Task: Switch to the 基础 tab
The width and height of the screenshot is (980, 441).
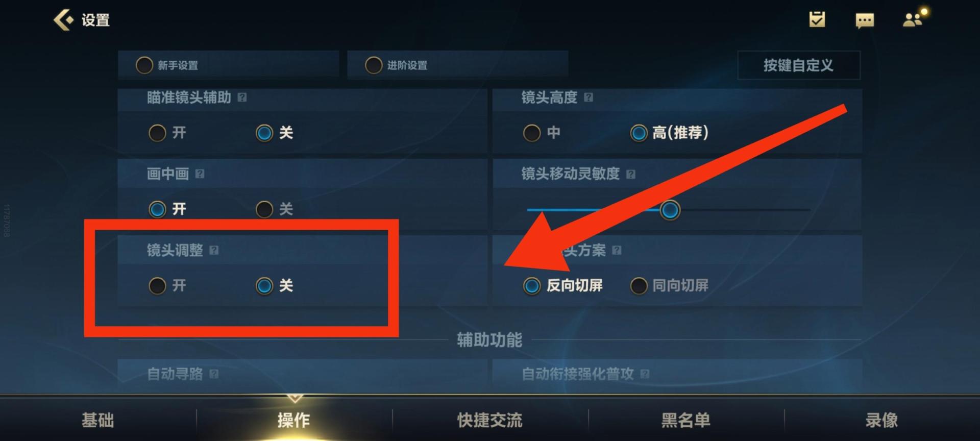Action: 98,420
